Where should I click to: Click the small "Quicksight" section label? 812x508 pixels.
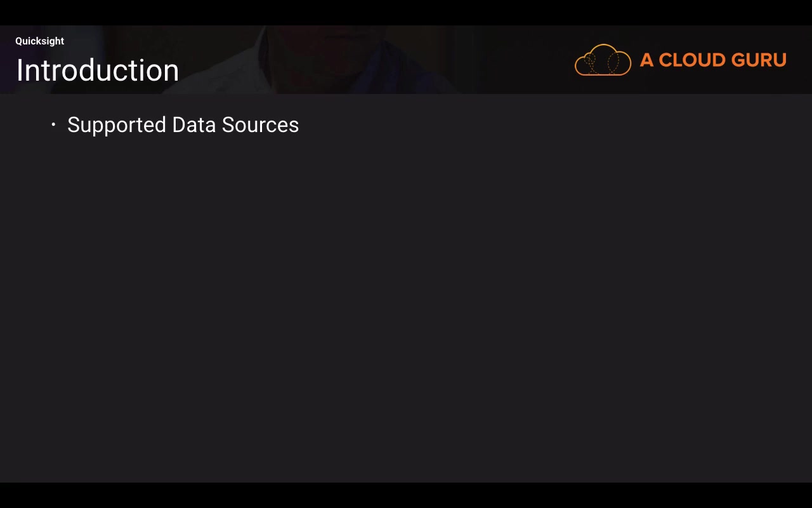39,41
